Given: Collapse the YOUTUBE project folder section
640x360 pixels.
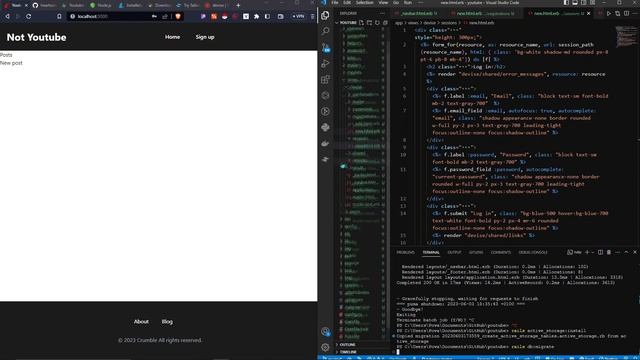Looking at the screenshot, I should coord(347,23).
